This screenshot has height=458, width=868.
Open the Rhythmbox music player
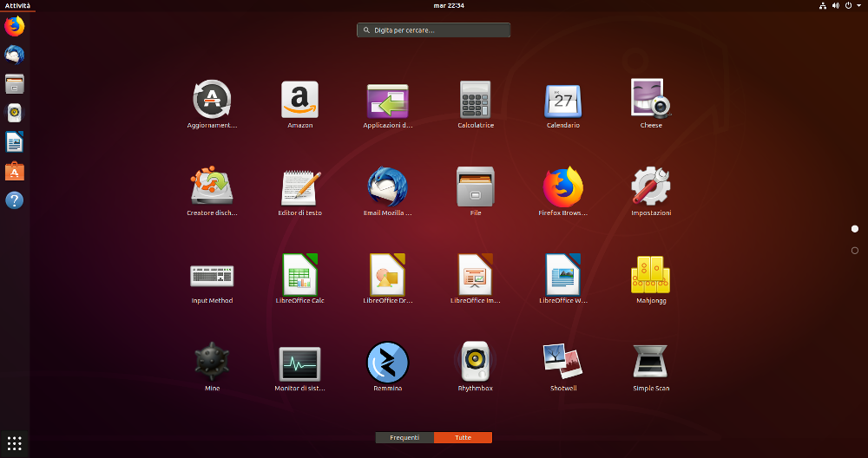pyautogui.click(x=475, y=361)
